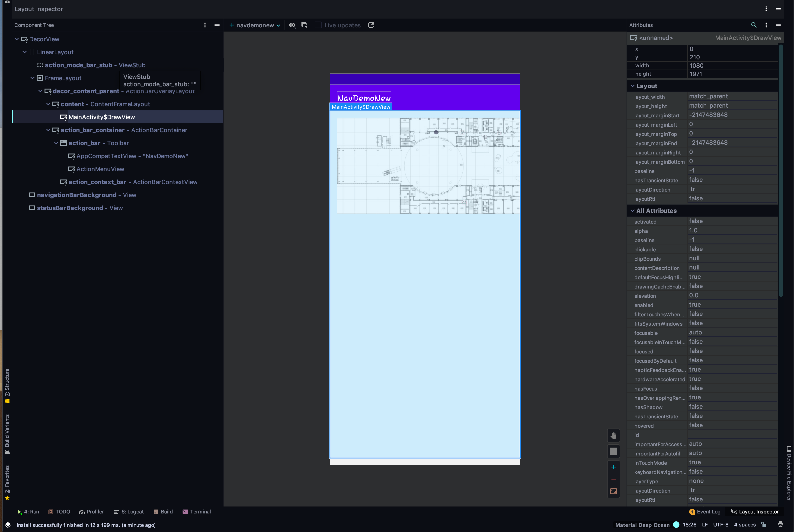
Task: Refresh the layout inspector snapshot
Action: (x=371, y=25)
